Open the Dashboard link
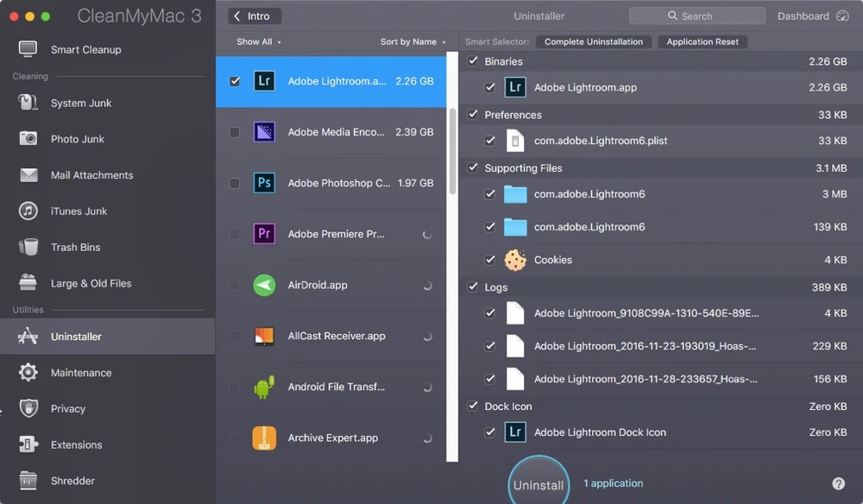The width and height of the screenshot is (863, 504). (x=813, y=16)
